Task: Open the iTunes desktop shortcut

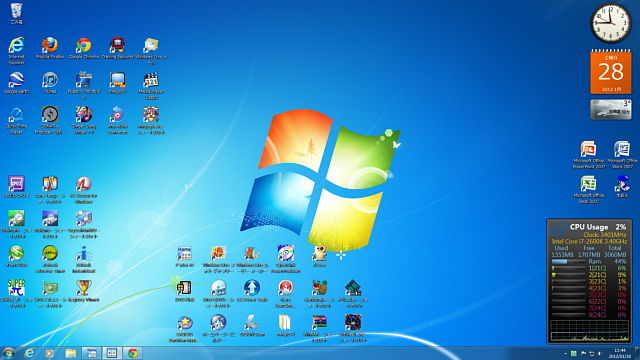Action: [50, 83]
